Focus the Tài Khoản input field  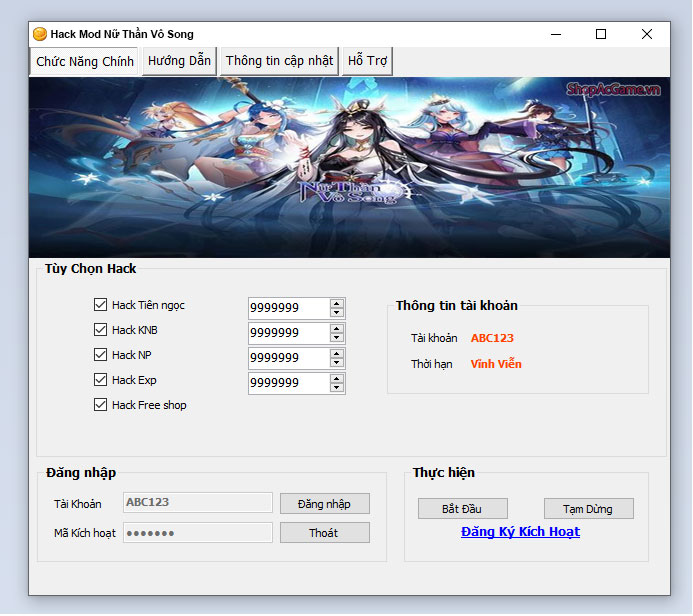(x=198, y=502)
